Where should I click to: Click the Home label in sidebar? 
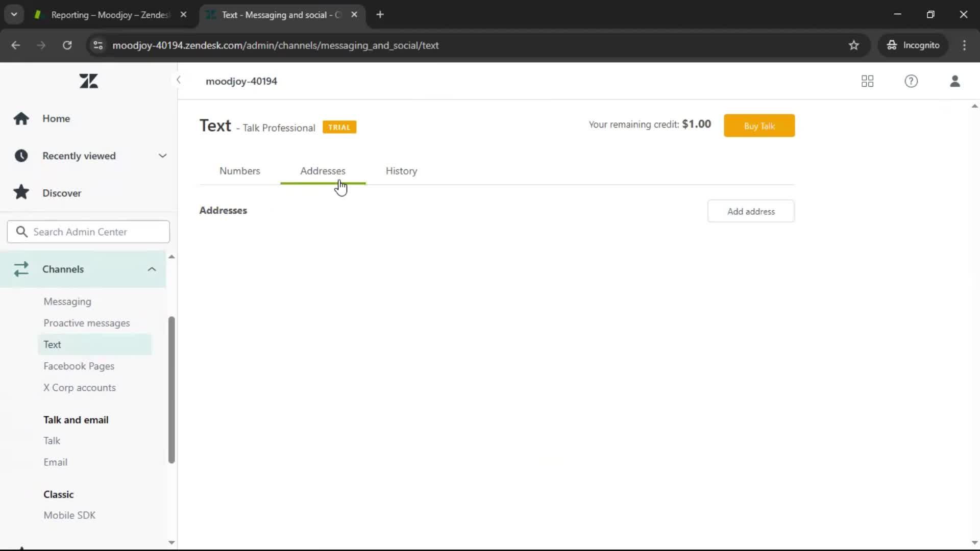click(x=56, y=118)
